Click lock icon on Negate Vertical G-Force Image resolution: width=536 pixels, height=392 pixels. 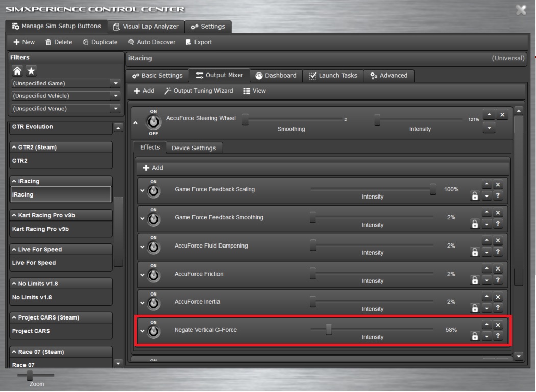pos(475,336)
